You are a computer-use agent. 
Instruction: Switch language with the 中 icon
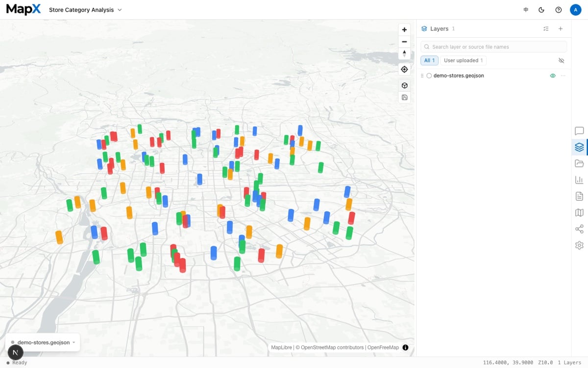tap(526, 10)
